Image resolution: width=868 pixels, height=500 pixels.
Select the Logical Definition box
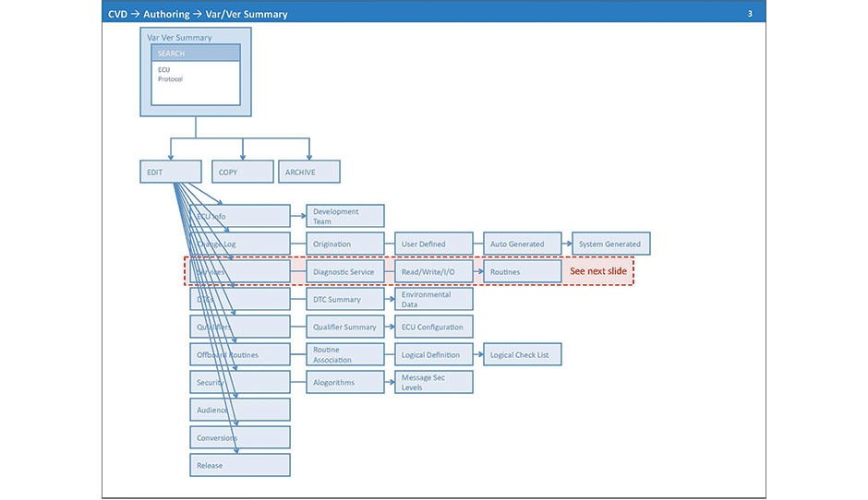tap(433, 354)
